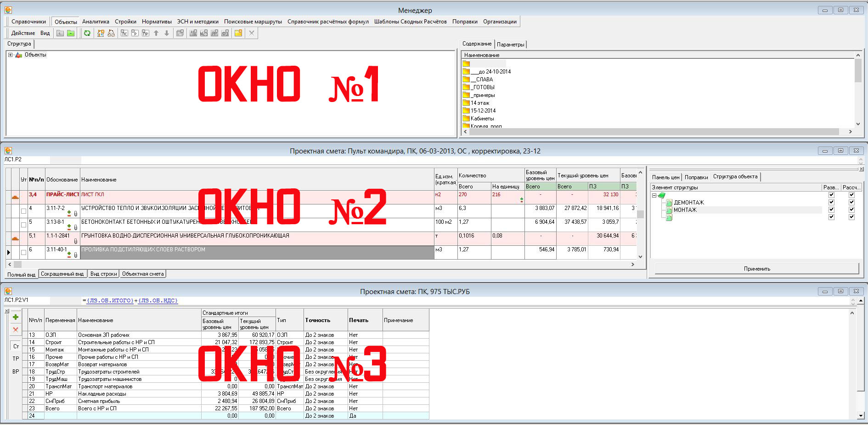Viewport: 868px width, 425px height.
Task: Click the grey X delete toolbar icon
Action: (252, 33)
